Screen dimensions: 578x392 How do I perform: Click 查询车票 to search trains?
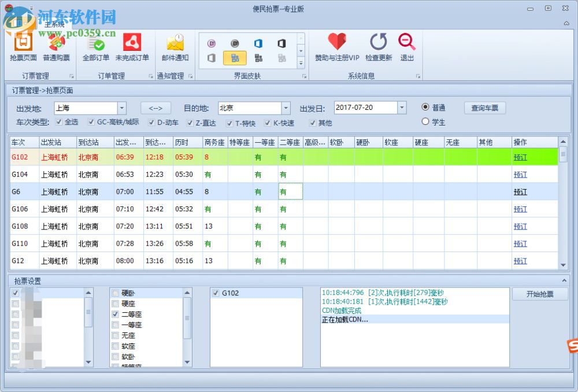486,108
